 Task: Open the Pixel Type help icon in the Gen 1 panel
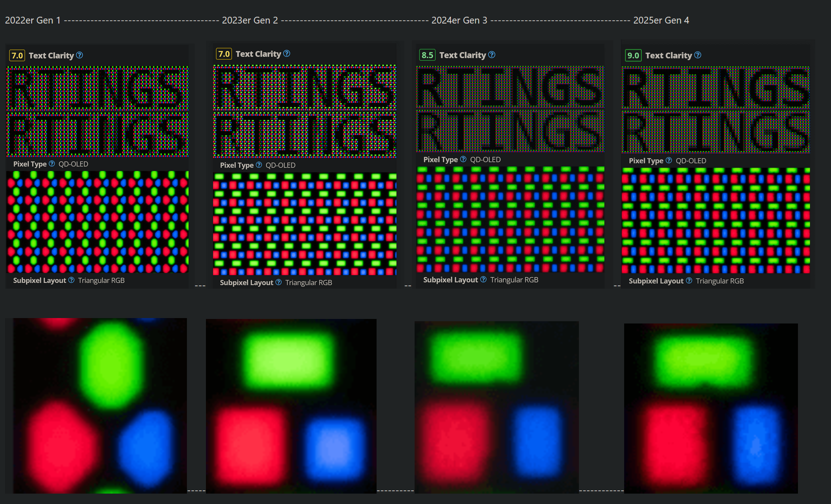pos(52,164)
